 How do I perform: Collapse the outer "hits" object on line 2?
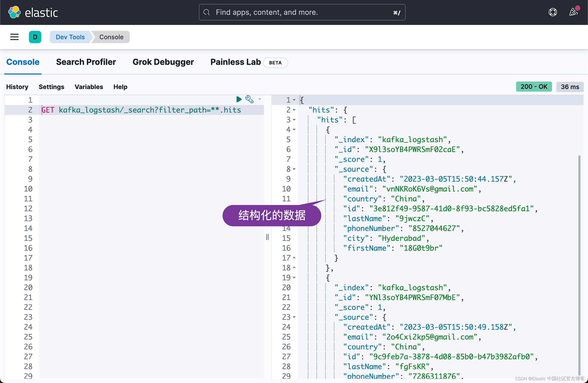click(x=294, y=110)
